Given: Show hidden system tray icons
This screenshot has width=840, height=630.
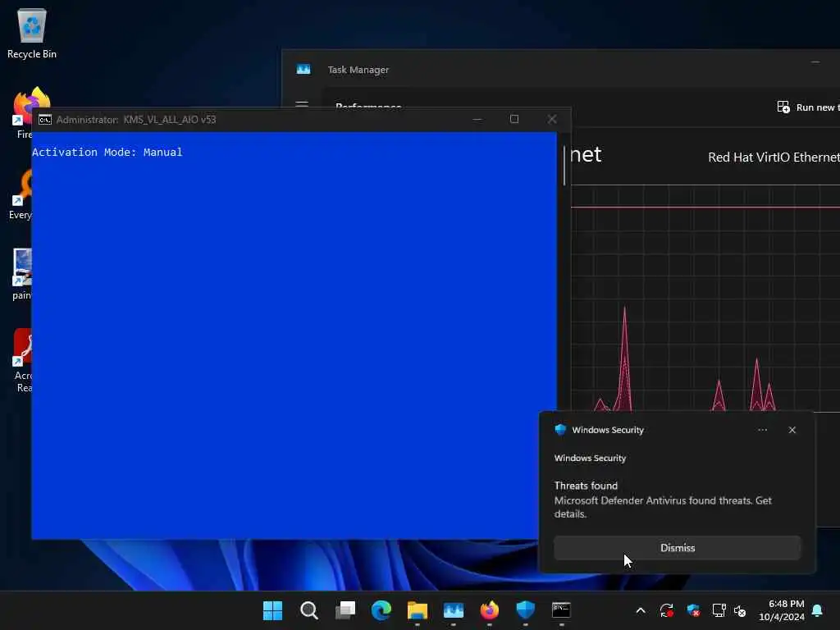Looking at the screenshot, I should pyautogui.click(x=640, y=610).
